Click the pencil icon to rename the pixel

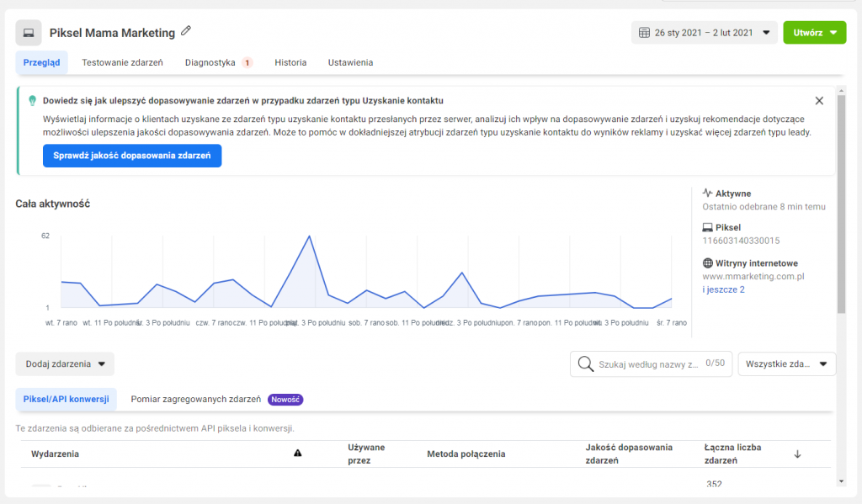[x=186, y=31]
